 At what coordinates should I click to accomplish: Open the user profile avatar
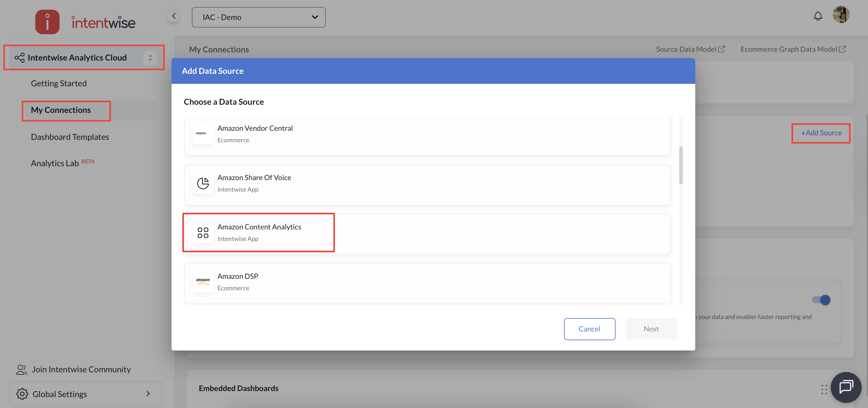(x=841, y=15)
